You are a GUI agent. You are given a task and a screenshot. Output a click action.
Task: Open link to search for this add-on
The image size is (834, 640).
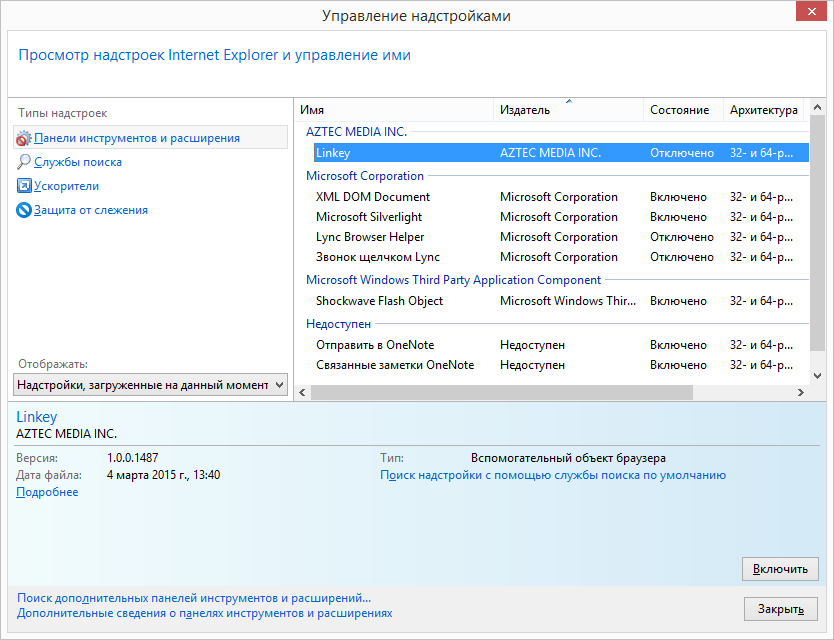pyautogui.click(x=553, y=475)
